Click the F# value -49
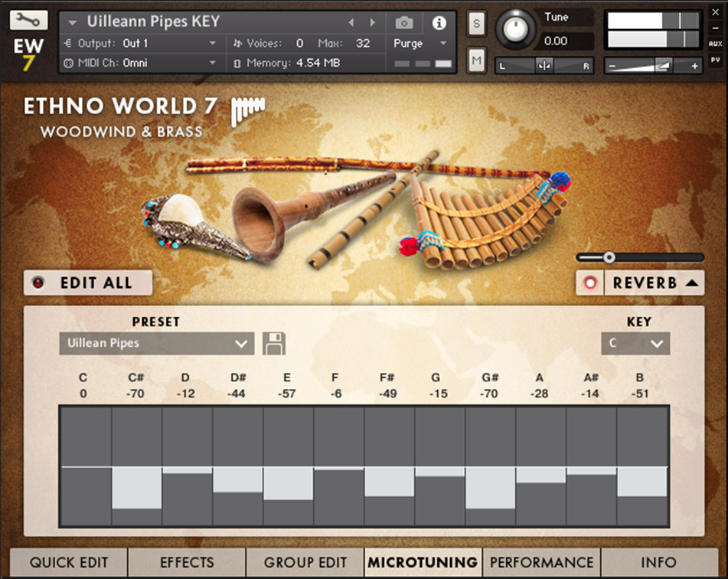The image size is (728, 579). [x=387, y=394]
